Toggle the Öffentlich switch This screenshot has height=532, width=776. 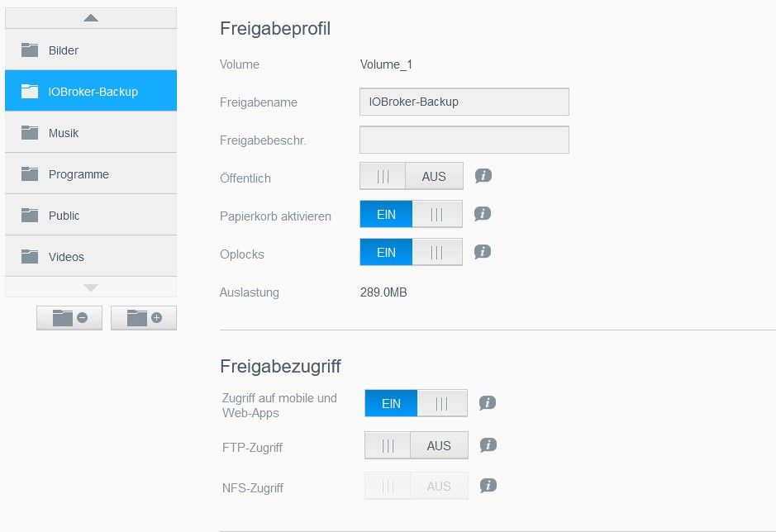[412, 176]
